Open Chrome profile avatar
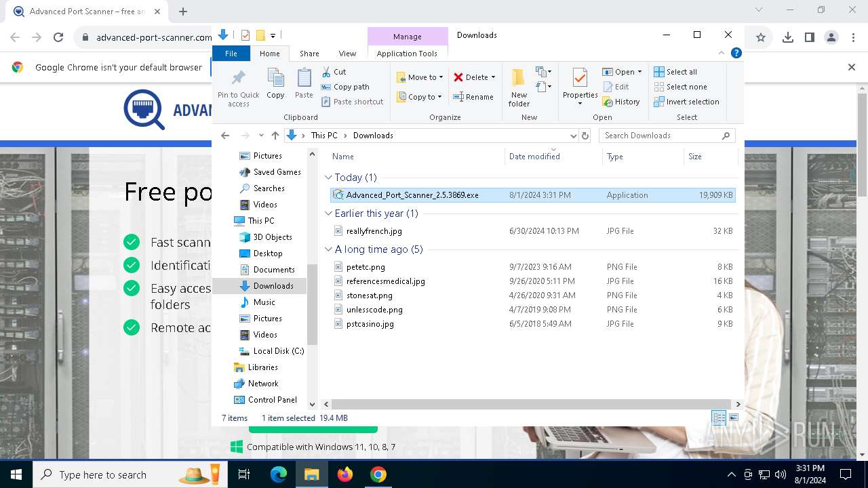Viewport: 868px width, 488px height. click(831, 38)
